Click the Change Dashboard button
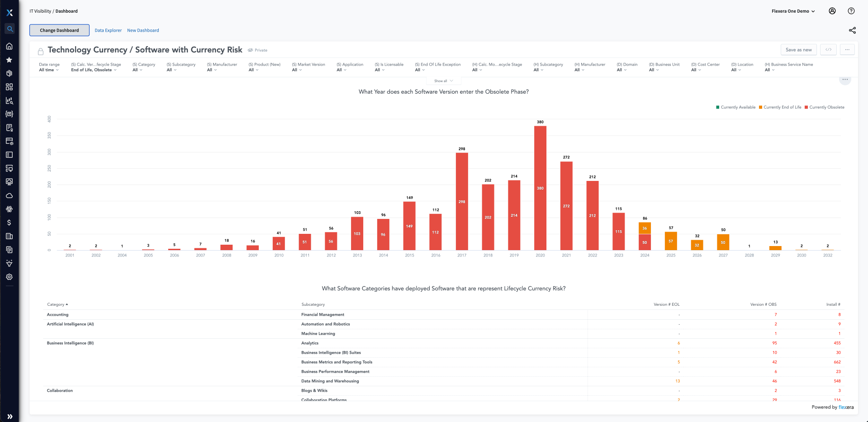868x422 pixels. point(59,30)
